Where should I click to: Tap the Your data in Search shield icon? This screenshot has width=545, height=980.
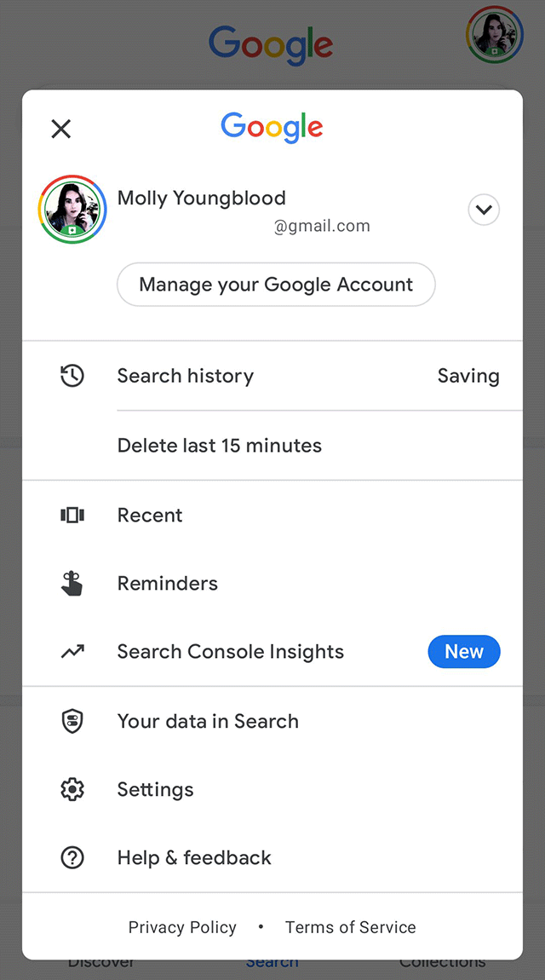click(x=72, y=721)
